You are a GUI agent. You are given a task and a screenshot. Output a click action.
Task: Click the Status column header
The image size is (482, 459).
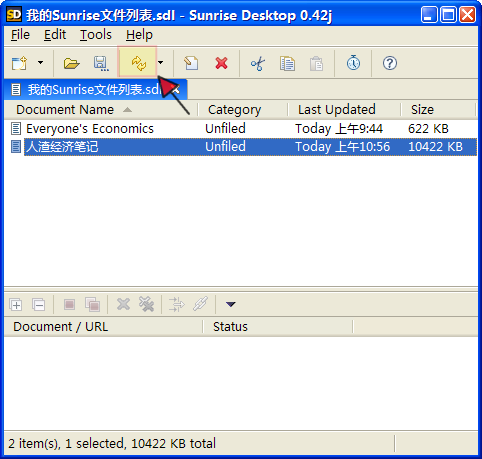click(x=278, y=327)
